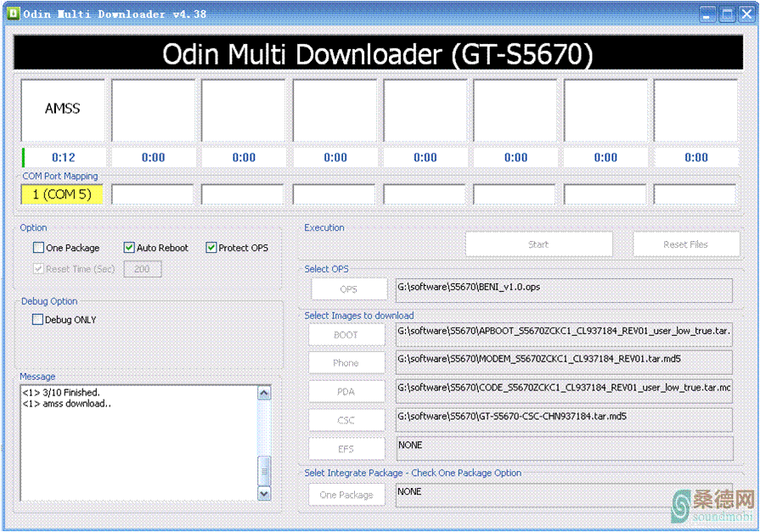Enable the One Package checkbox
This screenshot has height=532, width=760.
click(38, 248)
